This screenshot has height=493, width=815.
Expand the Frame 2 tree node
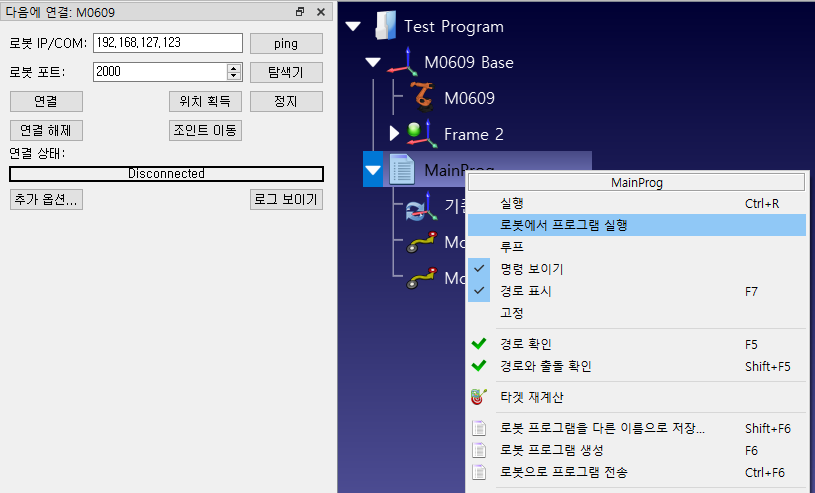(x=394, y=134)
